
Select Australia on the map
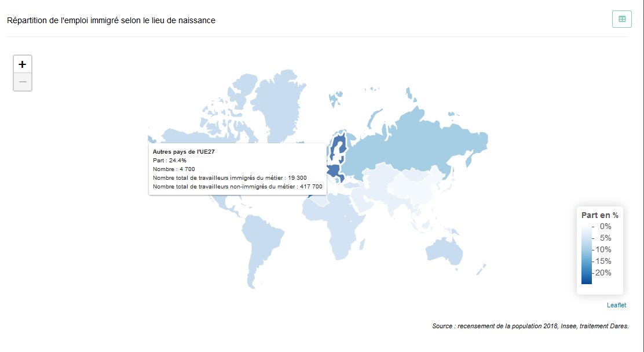(445, 251)
